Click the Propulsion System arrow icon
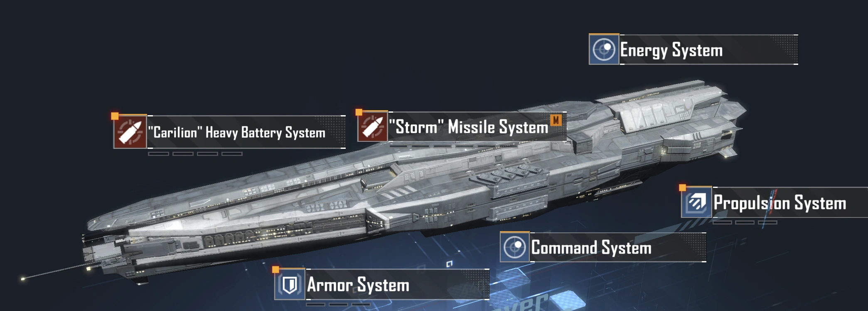 click(x=696, y=202)
